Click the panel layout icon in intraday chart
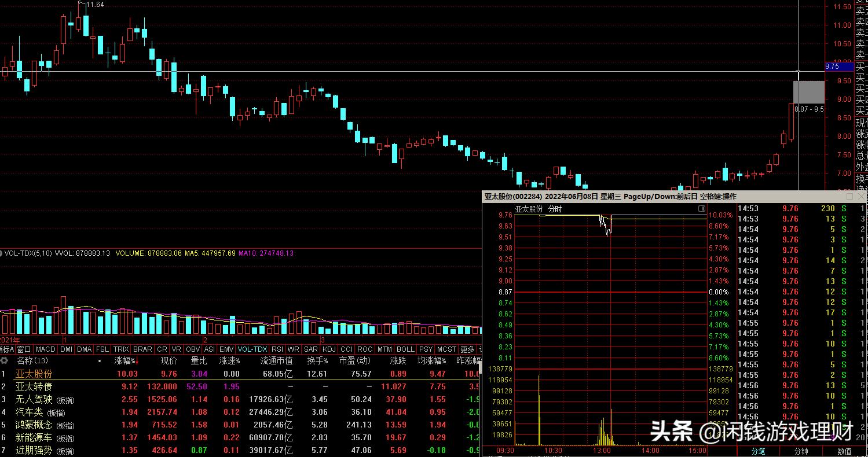 [702, 209]
